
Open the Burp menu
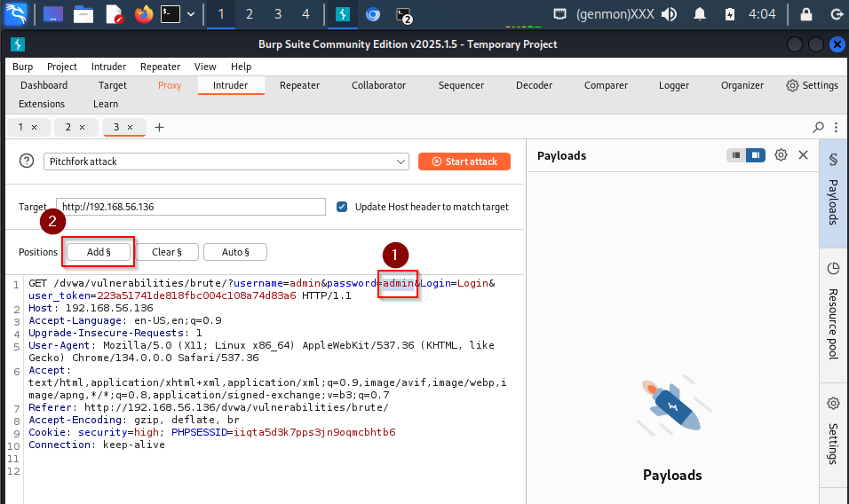[x=23, y=67]
